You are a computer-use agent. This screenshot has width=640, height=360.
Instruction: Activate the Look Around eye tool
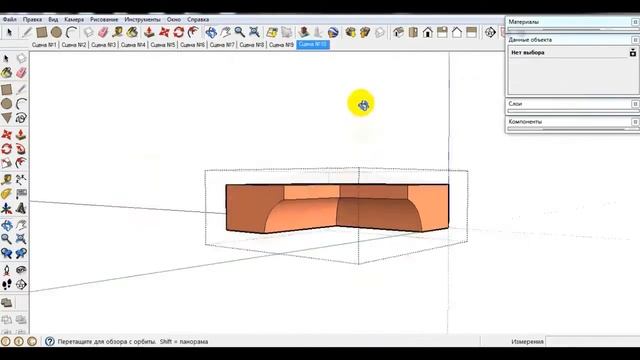pyautogui.click(x=21, y=270)
